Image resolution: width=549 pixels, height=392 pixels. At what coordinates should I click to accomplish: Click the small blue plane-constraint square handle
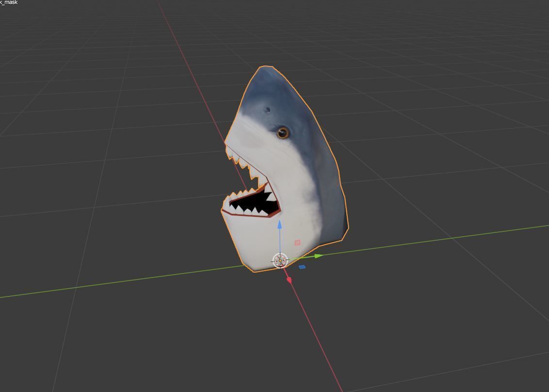[x=302, y=267]
